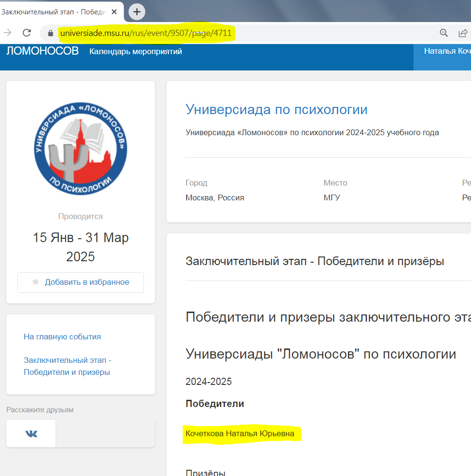Open the zoom magnifier icon

444,33
